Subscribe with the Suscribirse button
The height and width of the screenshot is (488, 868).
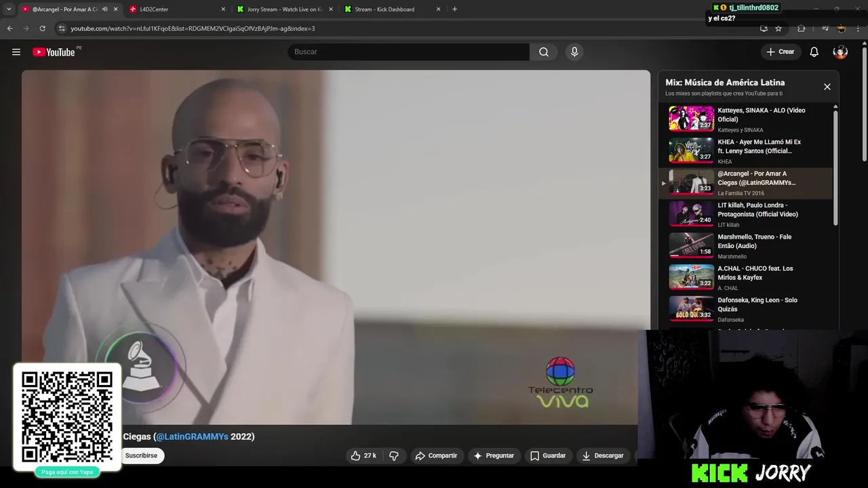click(141, 455)
